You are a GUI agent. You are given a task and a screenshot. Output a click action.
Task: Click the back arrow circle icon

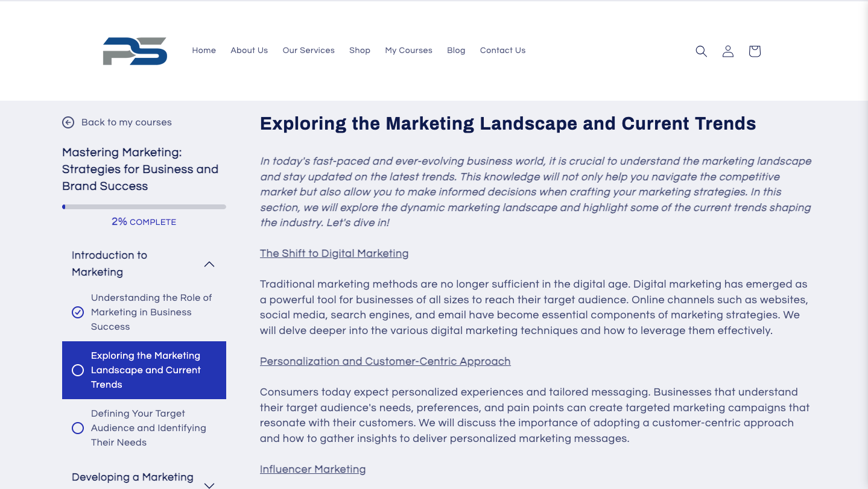pos(68,122)
